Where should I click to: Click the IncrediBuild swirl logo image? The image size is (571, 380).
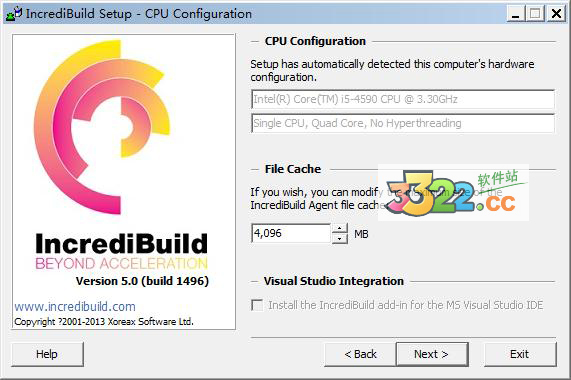click(102, 127)
